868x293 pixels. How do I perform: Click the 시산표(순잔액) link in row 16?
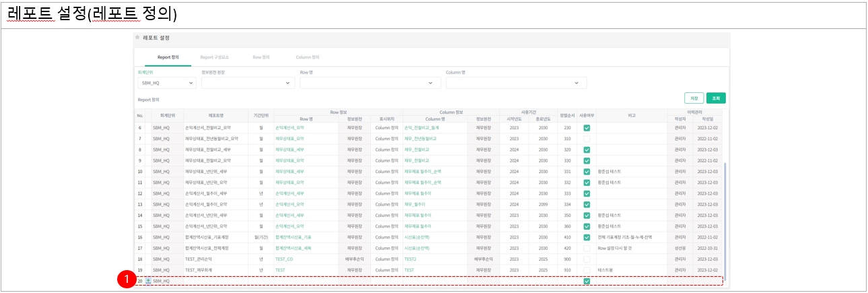click(x=417, y=237)
